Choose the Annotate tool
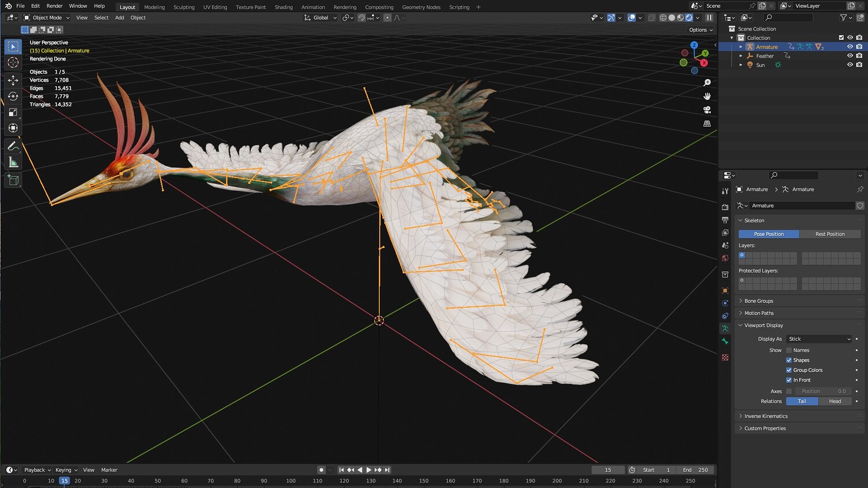The image size is (868, 488). [13, 146]
